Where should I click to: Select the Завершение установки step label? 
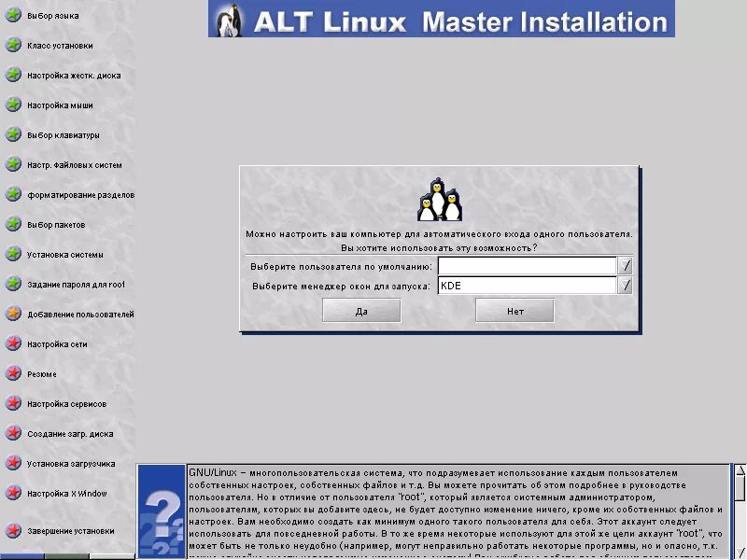[x=71, y=531]
